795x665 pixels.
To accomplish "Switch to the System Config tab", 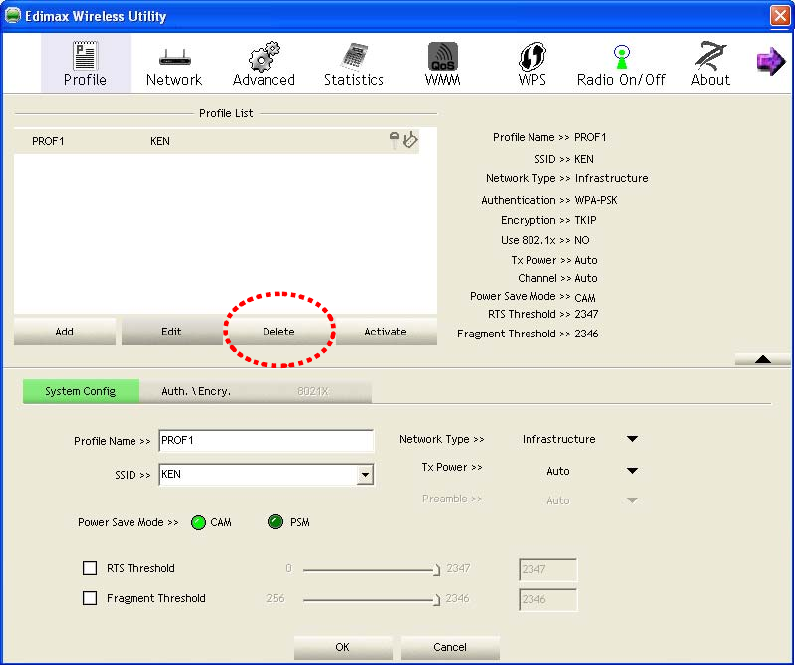I will point(81,391).
